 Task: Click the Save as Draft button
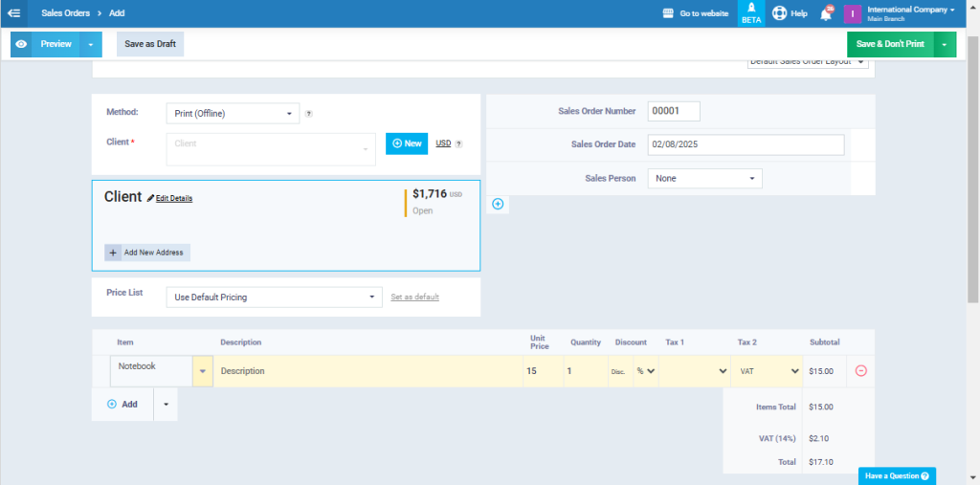150,44
